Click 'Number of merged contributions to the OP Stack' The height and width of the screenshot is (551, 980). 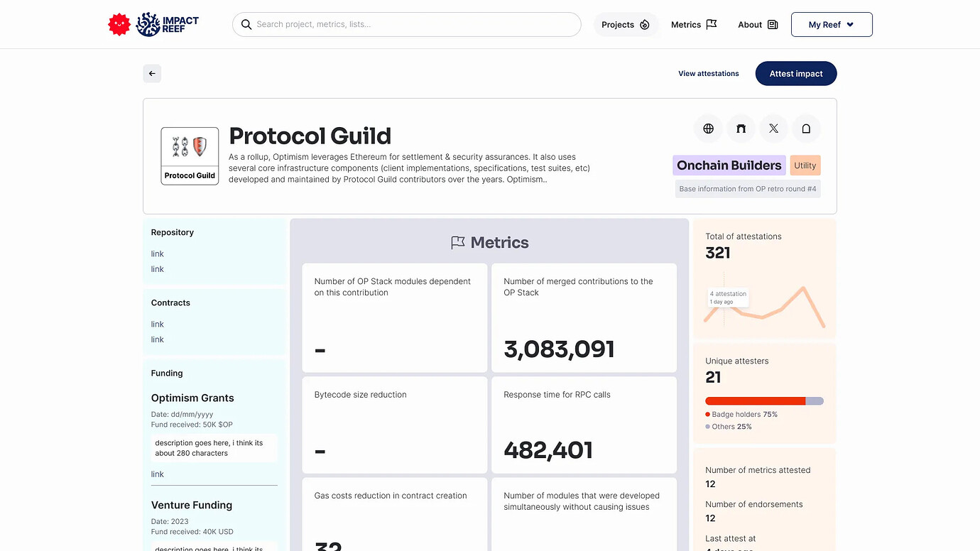coord(578,287)
